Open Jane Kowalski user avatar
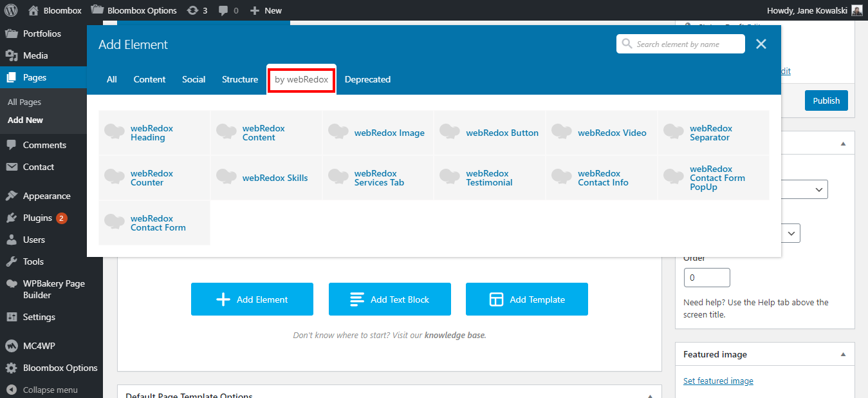Viewport: 868px width, 398px height. point(857,10)
